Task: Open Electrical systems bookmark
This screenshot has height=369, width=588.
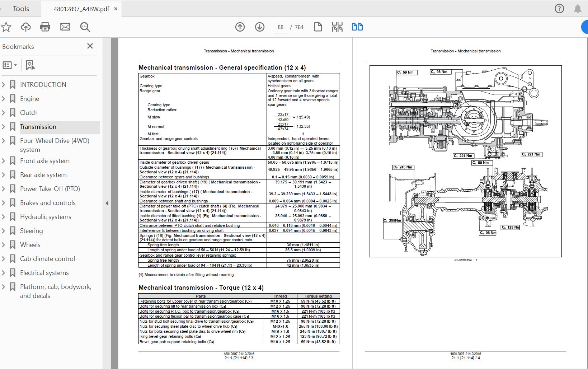Action: pos(44,273)
